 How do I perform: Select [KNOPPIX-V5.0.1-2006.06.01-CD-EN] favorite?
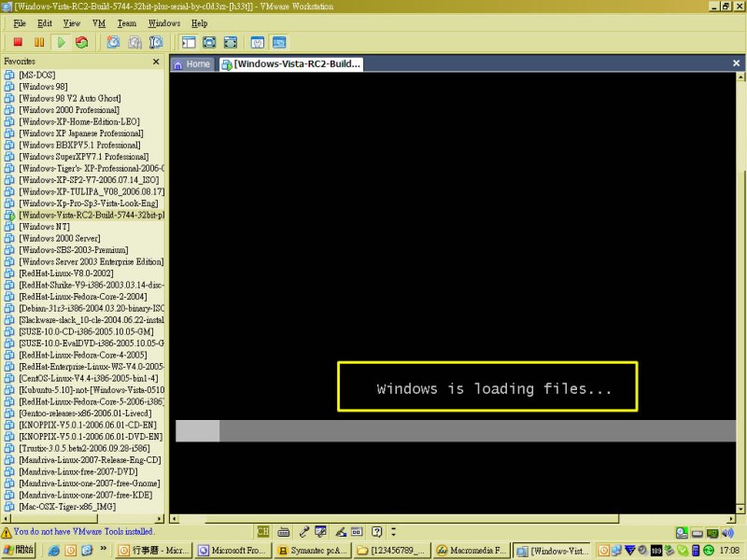(x=88, y=425)
